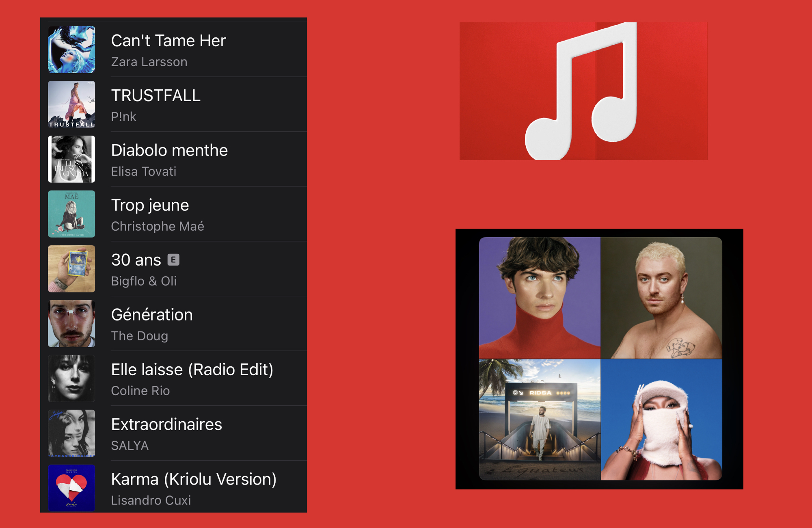Open the Can't Tame Her album artwork
Viewport: 812px width, 528px height.
(71, 50)
